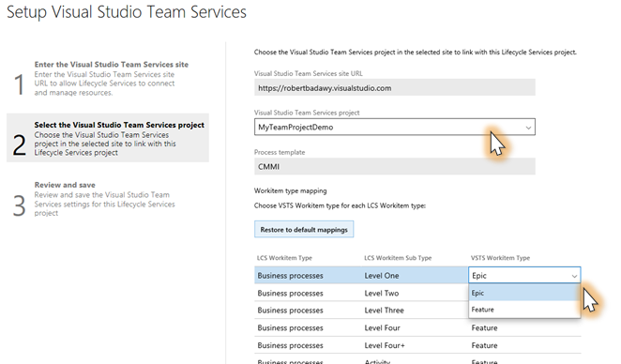Viewport: 621px width, 364px height.
Task: Click the CMMI process template field
Action: [395, 166]
